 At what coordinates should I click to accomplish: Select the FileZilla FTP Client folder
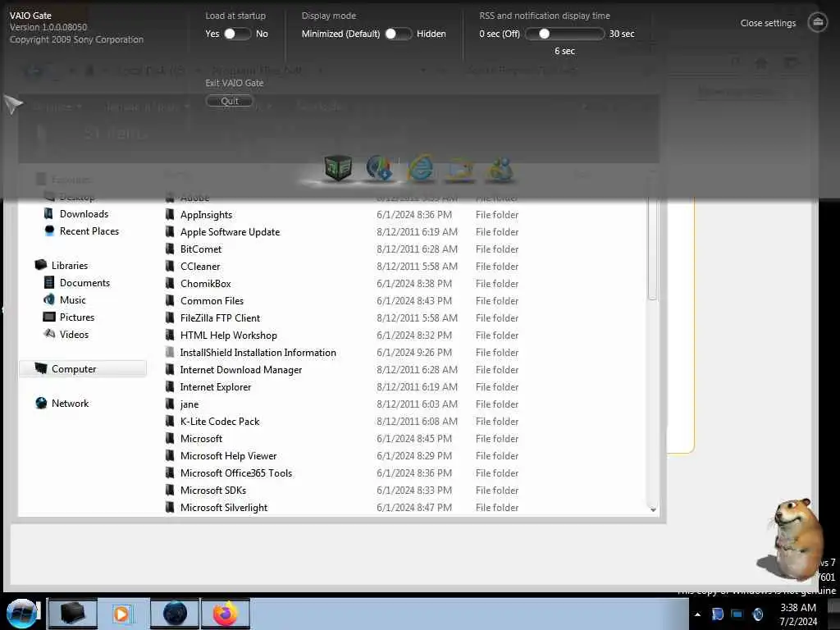(x=220, y=317)
